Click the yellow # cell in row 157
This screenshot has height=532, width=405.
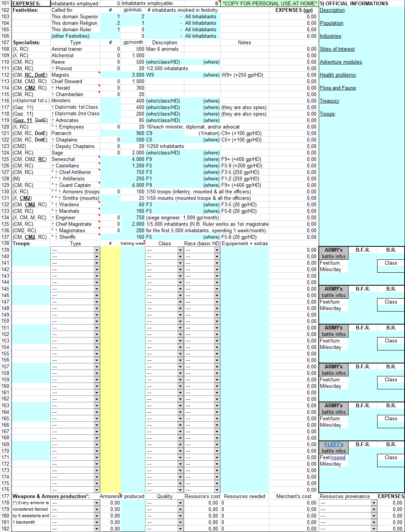pyautogui.click(x=110, y=367)
